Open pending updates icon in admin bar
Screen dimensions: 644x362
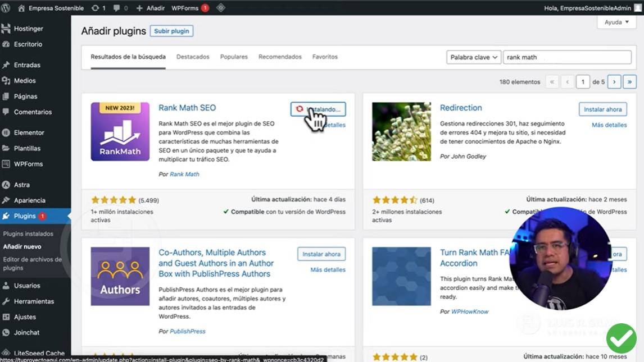click(x=98, y=8)
